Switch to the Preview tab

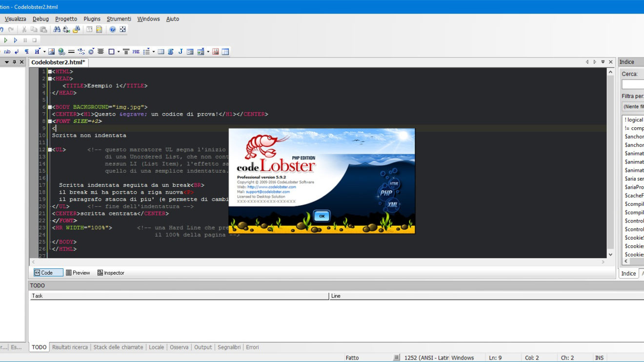(78, 273)
